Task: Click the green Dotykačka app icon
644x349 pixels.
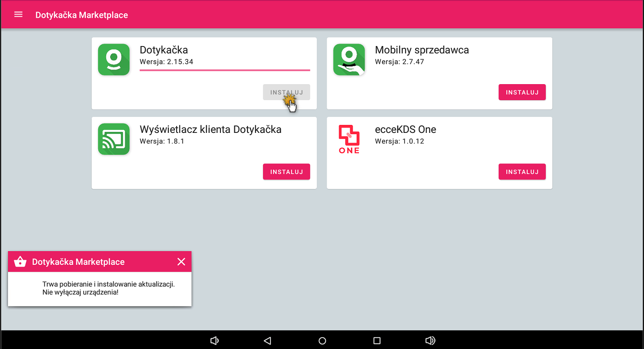Action: click(x=114, y=59)
